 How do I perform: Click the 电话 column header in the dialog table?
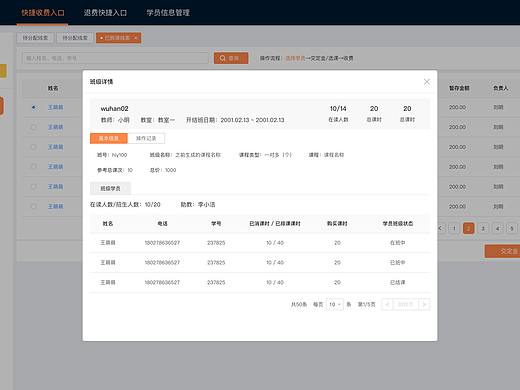[x=162, y=224]
